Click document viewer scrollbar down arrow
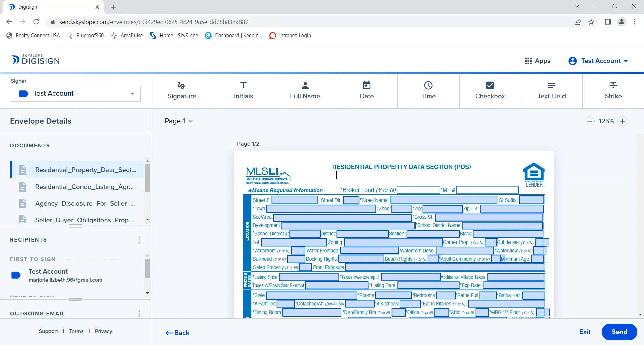The height and width of the screenshot is (345, 644). pyautogui.click(x=640, y=315)
